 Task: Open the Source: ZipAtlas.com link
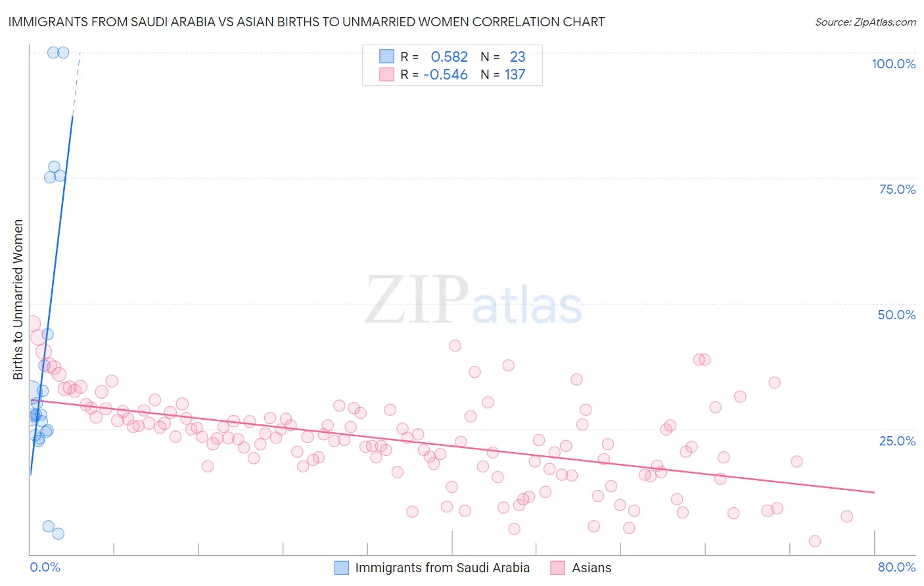pos(866,22)
